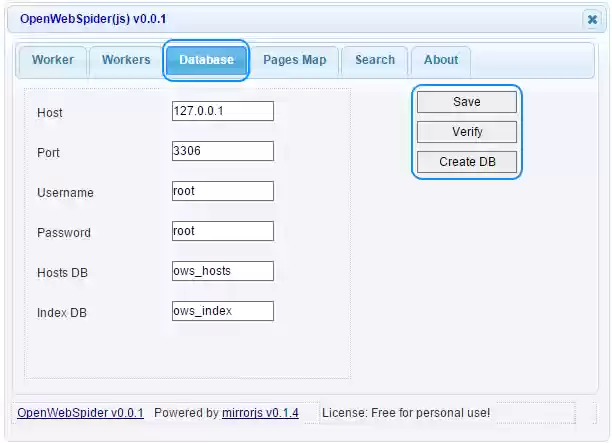
Task: Click Verify to test database connection
Action: click(466, 132)
